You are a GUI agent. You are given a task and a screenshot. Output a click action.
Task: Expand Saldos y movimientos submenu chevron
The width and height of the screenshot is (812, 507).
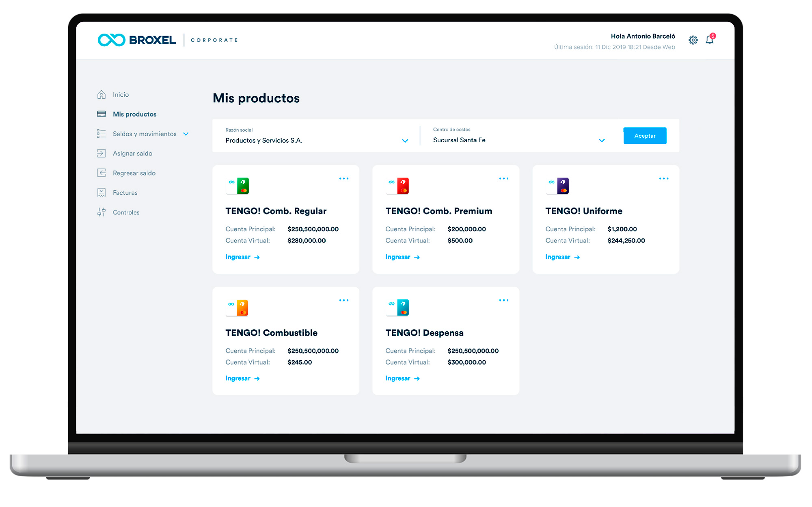(186, 134)
